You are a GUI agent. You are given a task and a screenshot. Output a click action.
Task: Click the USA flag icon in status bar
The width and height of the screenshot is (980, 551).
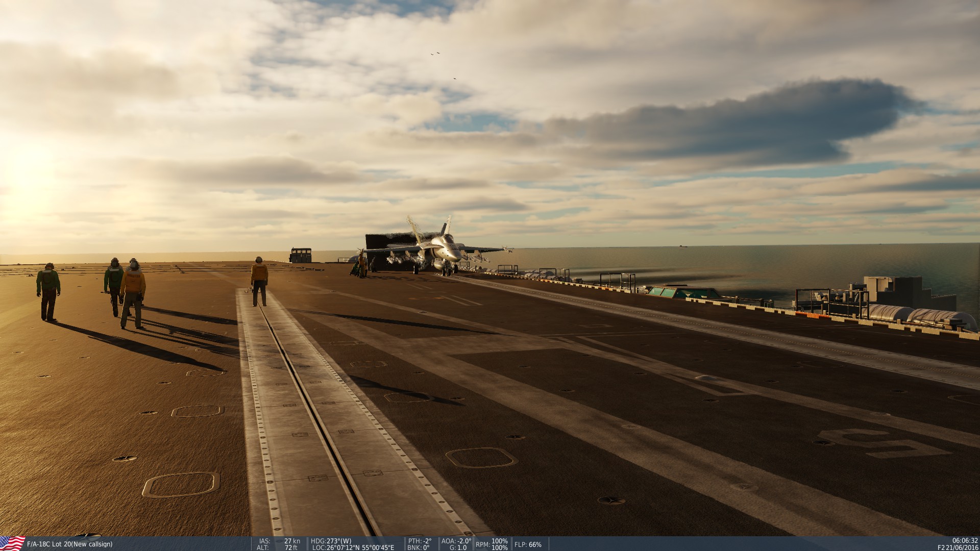coord(12,543)
